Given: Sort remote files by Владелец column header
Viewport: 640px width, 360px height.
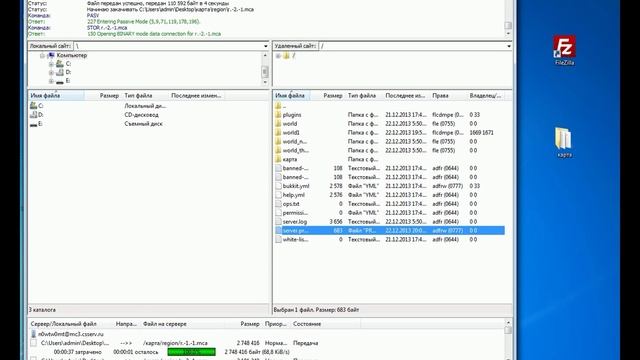Looking at the screenshot, I should (486, 96).
